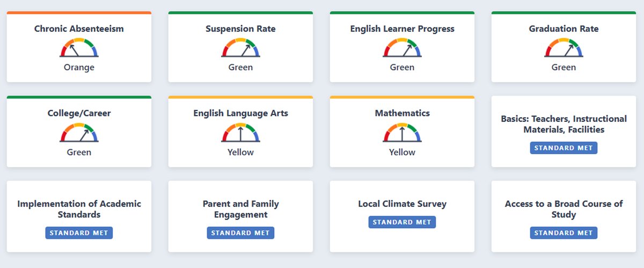Click the Green status label under College/Career
The image size is (644, 268).
(x=79, y=153)
